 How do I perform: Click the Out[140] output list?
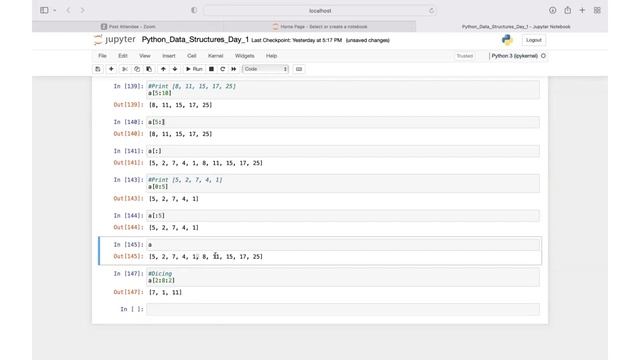(180, 134)
